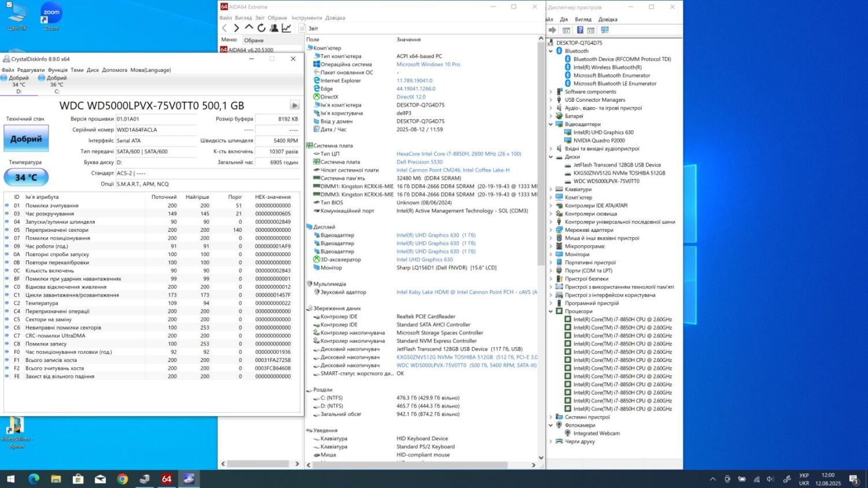The height and width of the screenshot is (488, 868).
Task: Open Chrome from the taskbar
Action: pos(122,479)
